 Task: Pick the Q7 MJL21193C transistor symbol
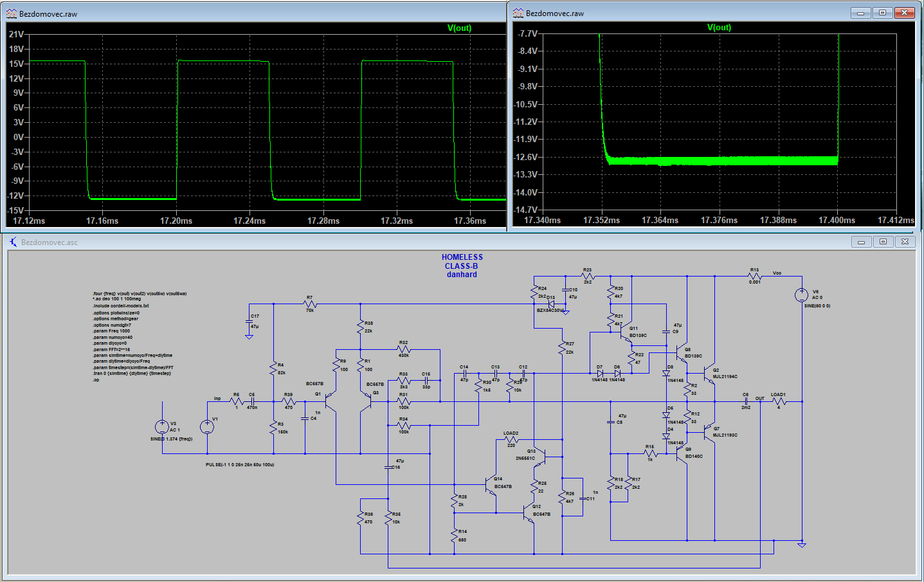(x=710, y=432)
